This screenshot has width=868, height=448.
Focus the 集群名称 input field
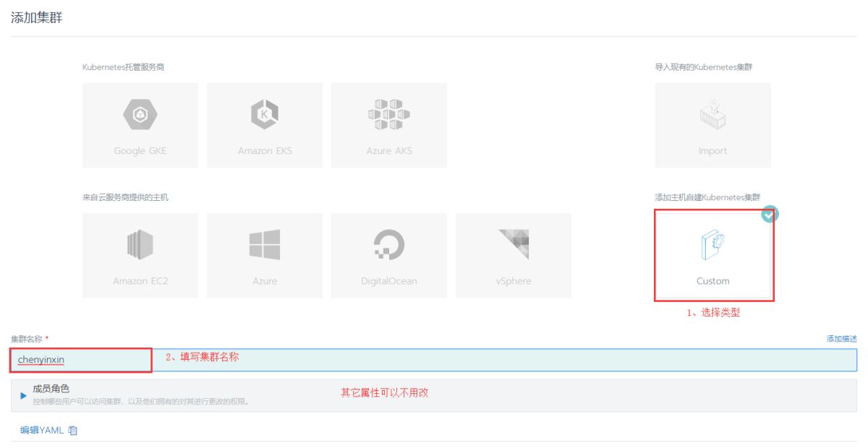pos(434,360)
